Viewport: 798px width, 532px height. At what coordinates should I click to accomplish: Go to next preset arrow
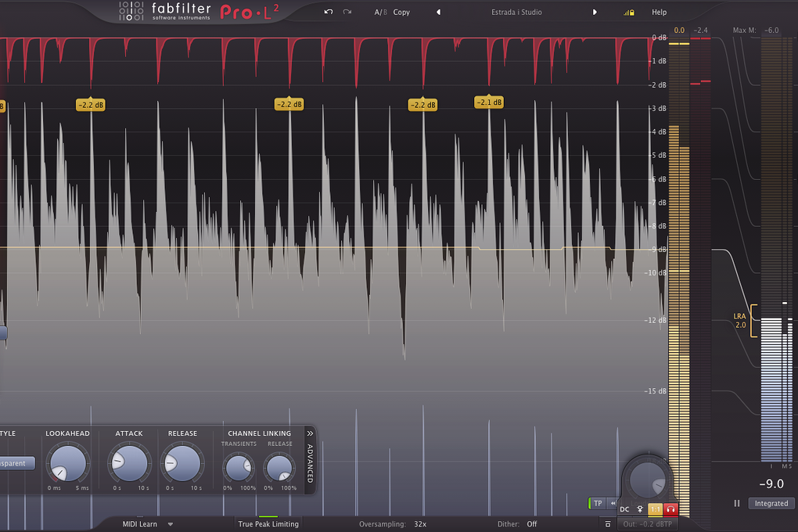tap(595, 13)
